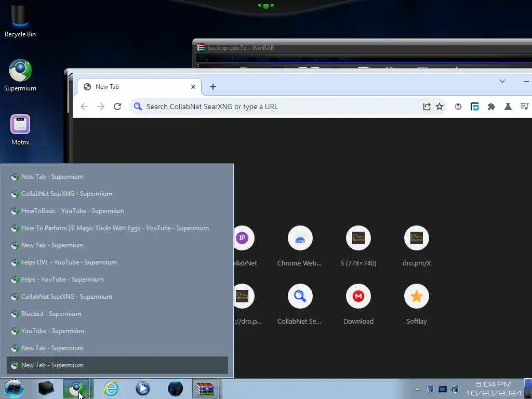Image resolution: width=532 pixels, height=399 pixels.
Task: Bookmark this tab with the star icon
Action: coord(440,107)
